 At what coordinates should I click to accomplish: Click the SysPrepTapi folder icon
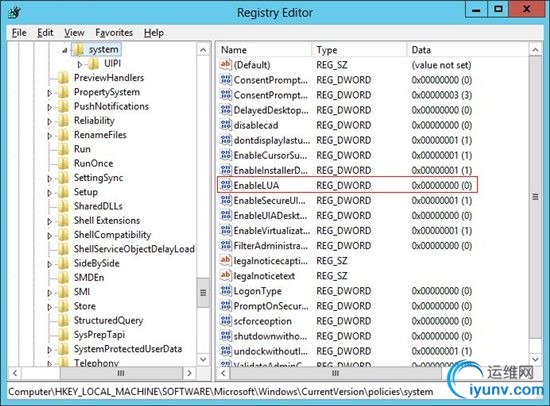(63, 335)
